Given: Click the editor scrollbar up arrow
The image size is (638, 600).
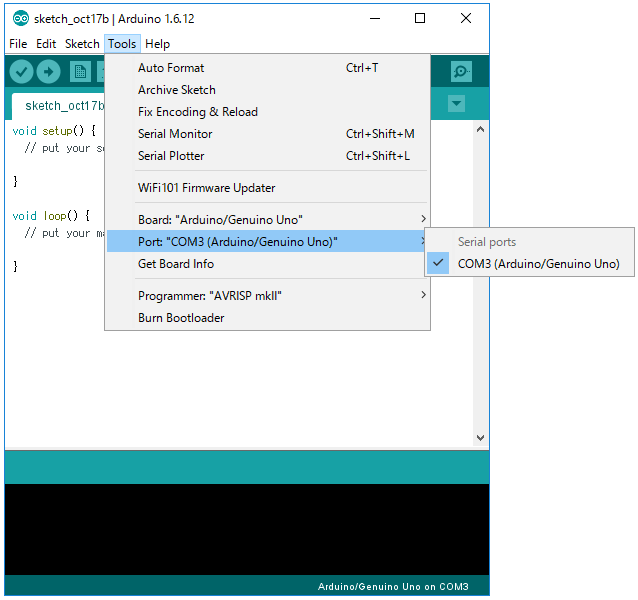Looking at the screenshot, I should pyautogui.click(x=481, y=129).
